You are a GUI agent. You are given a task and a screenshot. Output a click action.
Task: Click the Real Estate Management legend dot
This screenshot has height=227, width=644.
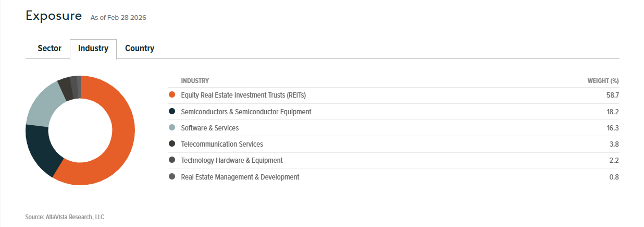[x=172, y=177]
